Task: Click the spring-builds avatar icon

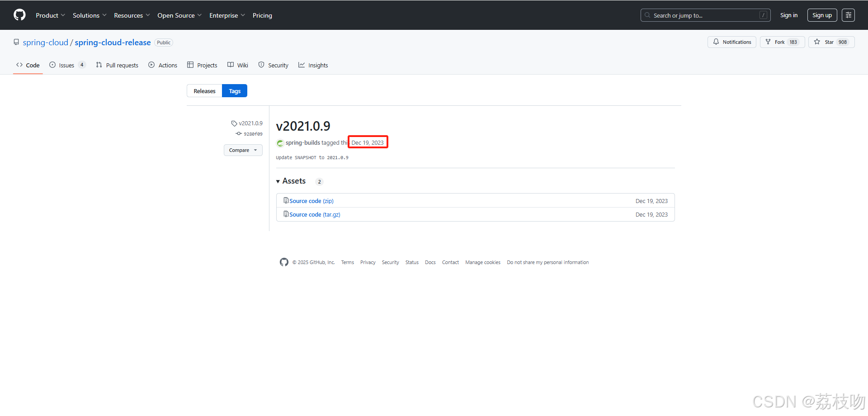Action: [280, 143]
